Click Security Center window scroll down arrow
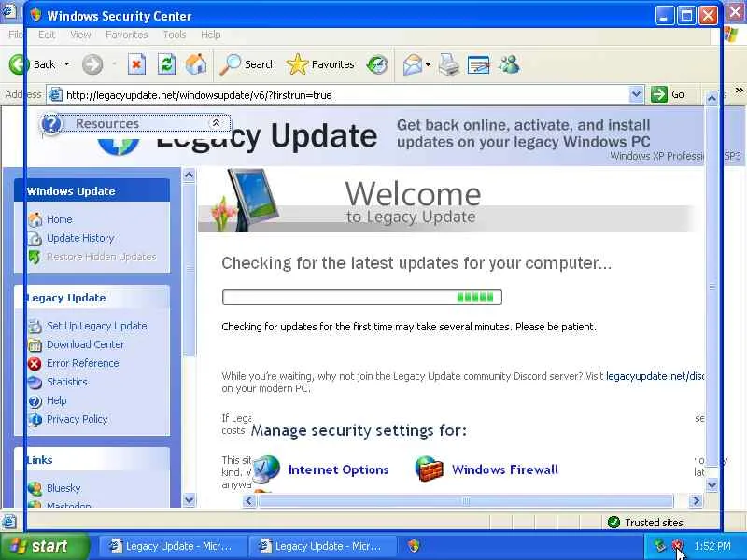 pyautogui.click(x=712, y=485)
